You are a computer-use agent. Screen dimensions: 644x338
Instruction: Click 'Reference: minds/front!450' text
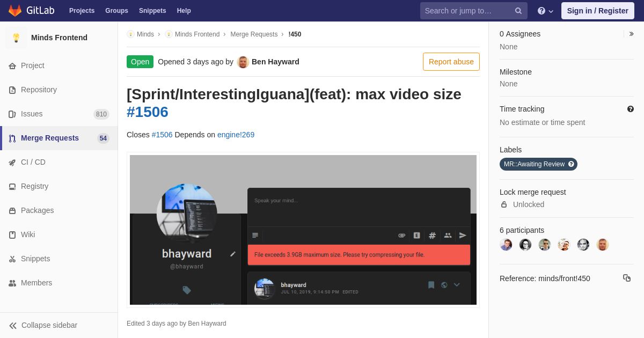[x=545, y=278]
